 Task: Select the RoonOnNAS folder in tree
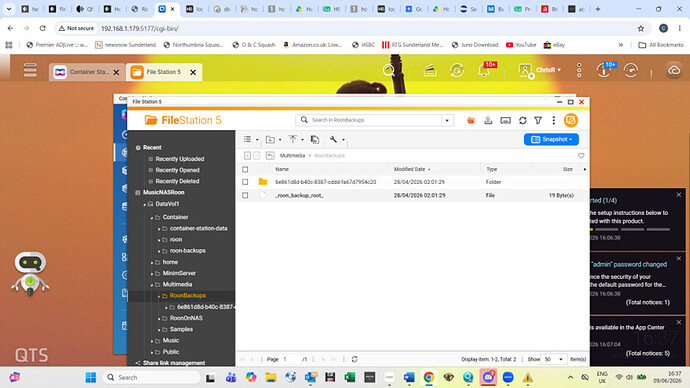[x=186, y=318]
